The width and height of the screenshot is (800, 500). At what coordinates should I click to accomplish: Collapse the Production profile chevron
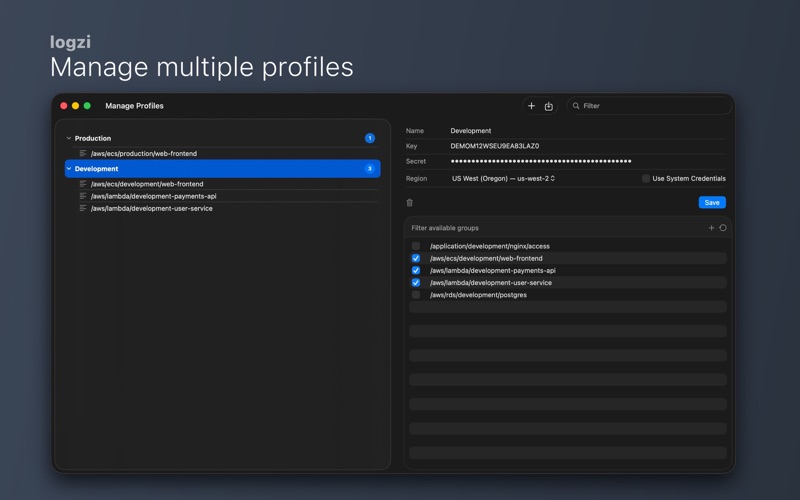(69, 138)
